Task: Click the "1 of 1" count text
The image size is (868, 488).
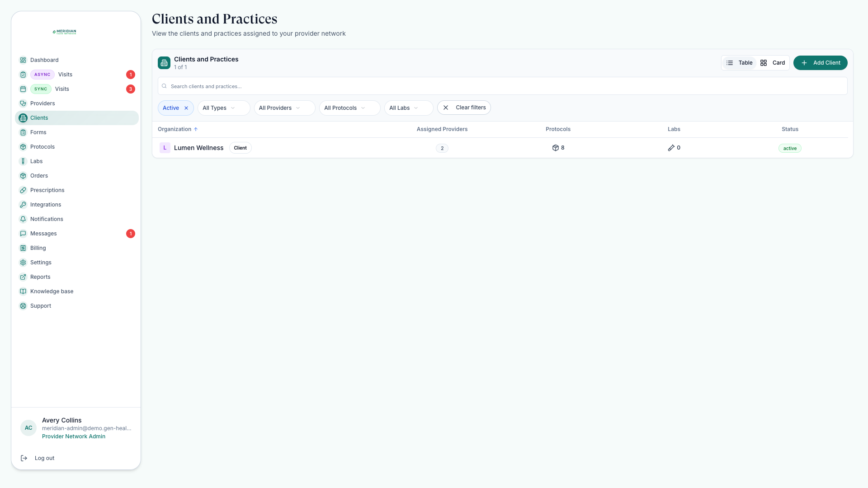Action: (180, 67)
